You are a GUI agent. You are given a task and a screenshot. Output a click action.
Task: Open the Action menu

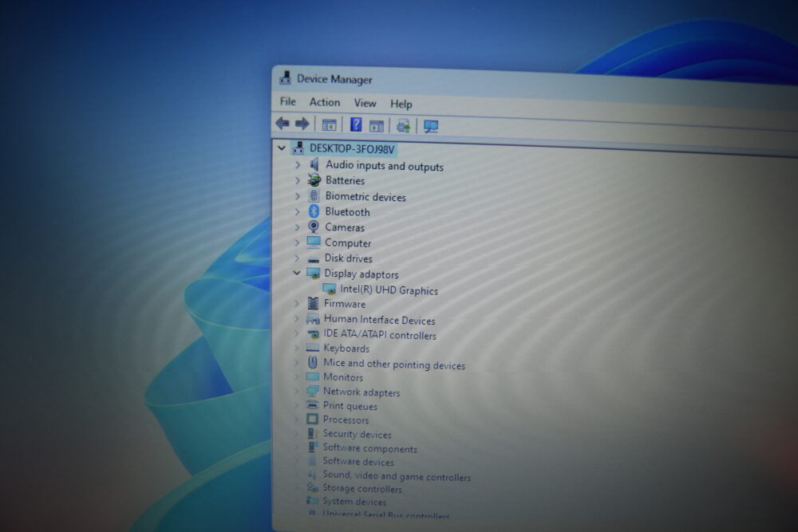click(325, 102)
